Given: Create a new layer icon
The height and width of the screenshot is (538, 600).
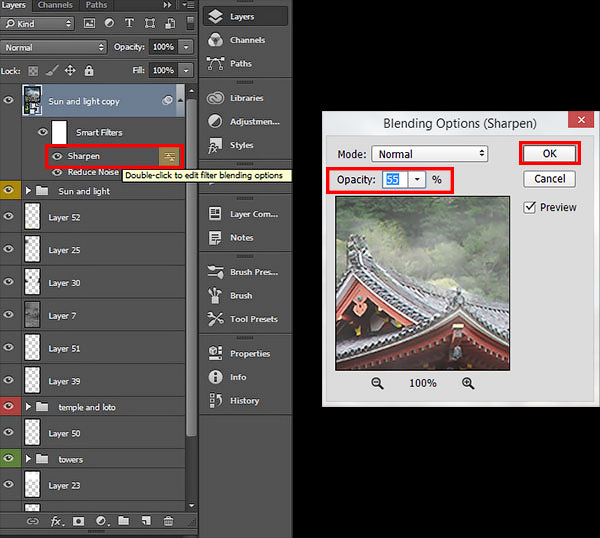Looking at the screenshot, I should coord(146,521).
